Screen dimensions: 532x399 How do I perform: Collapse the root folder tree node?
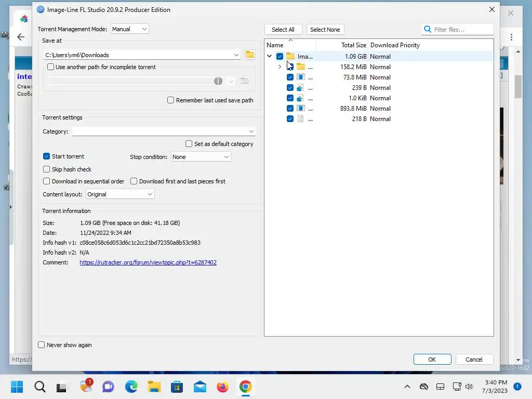270,56
